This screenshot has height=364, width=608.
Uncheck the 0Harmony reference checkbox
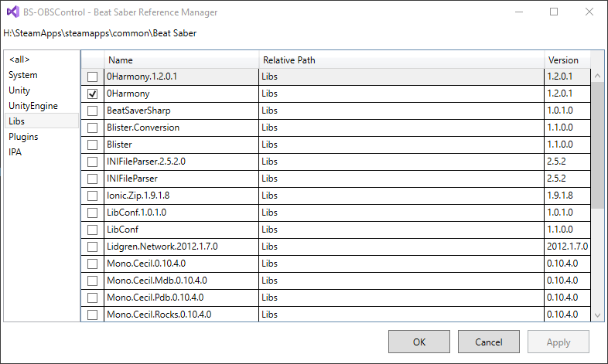(x=92, y=94)
